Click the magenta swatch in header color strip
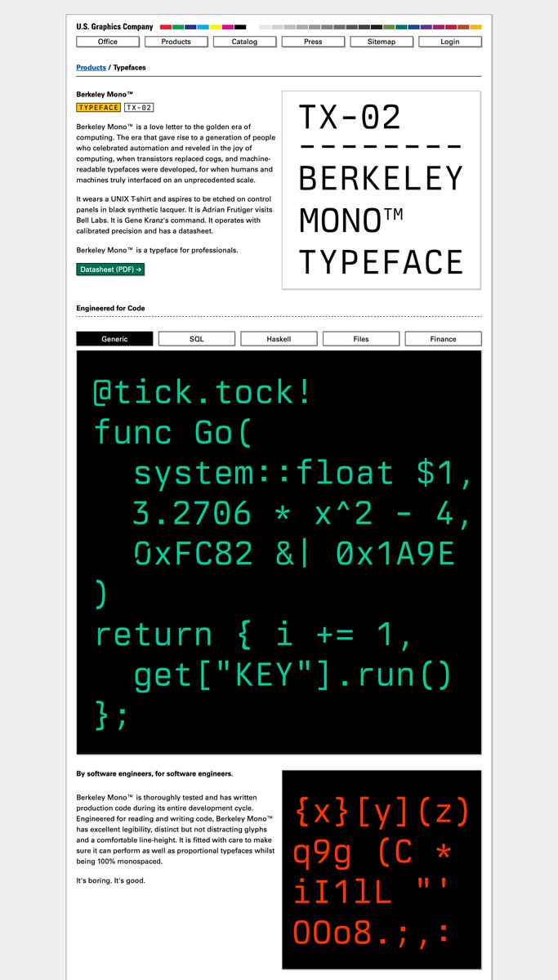The image size is (558, 980). 228,27
